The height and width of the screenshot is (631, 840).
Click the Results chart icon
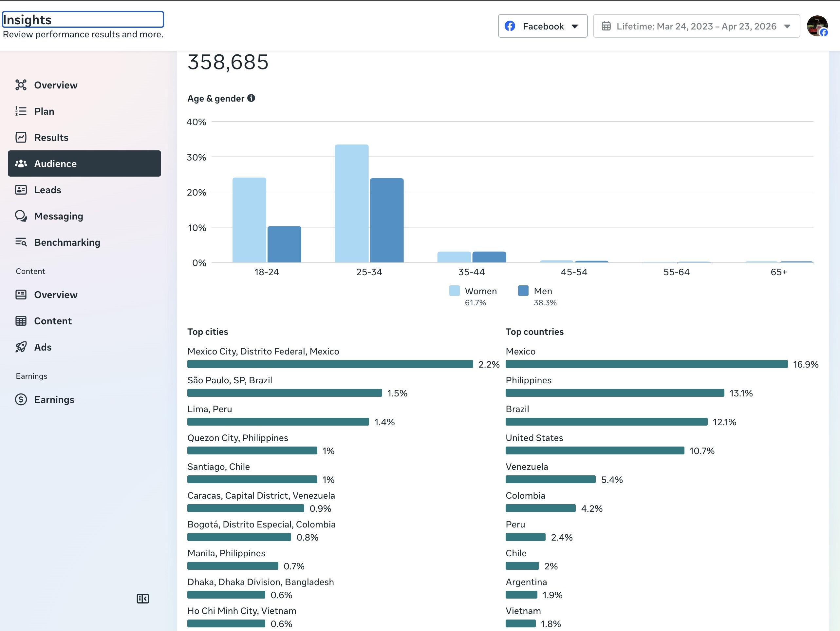[x=21, y=138]
